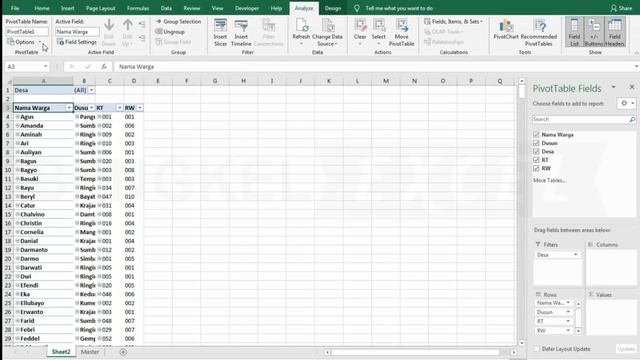The width and height of the screenshot is (640, 360).
Task: Click the Insert Slicer icon
Action: point(220,32)
